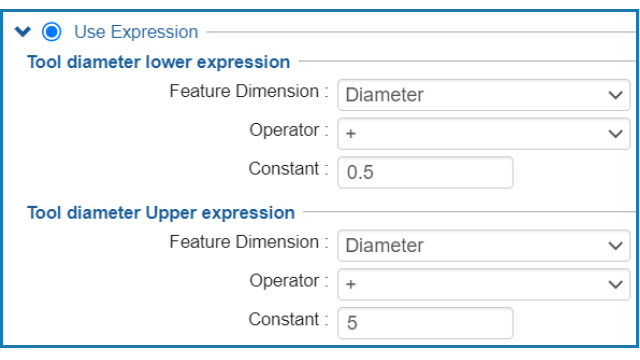
Task: Open lower expression Feature Dimension dropdown
Action: pyautogui.click(x=484, y=95)
